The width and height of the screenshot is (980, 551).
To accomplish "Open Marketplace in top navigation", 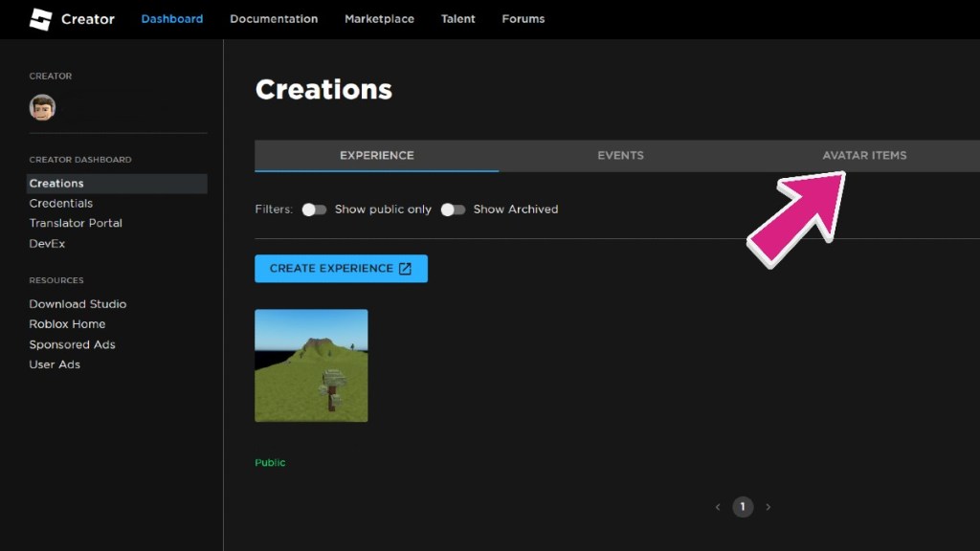I will click(x=379, y=19).
